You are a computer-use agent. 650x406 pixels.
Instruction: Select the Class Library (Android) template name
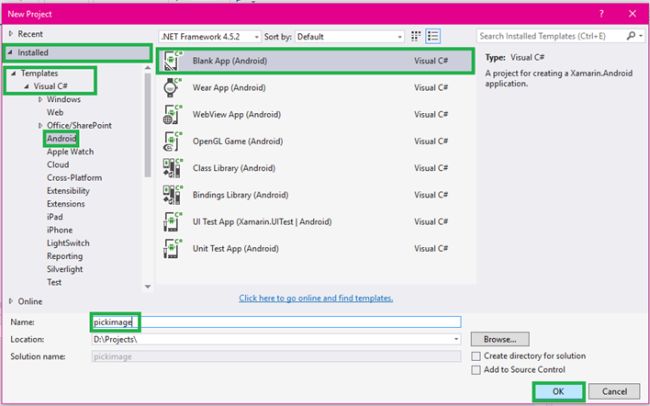point(234,168)
